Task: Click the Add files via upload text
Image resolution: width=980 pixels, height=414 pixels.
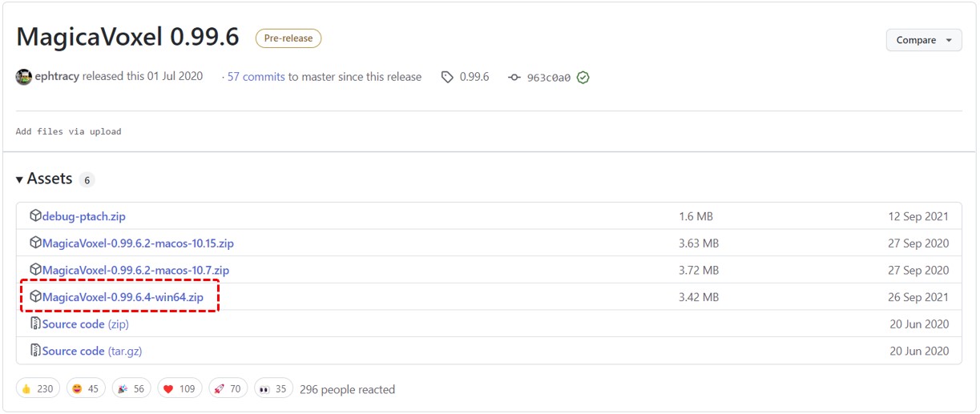Action: click(x=68, y=131)
